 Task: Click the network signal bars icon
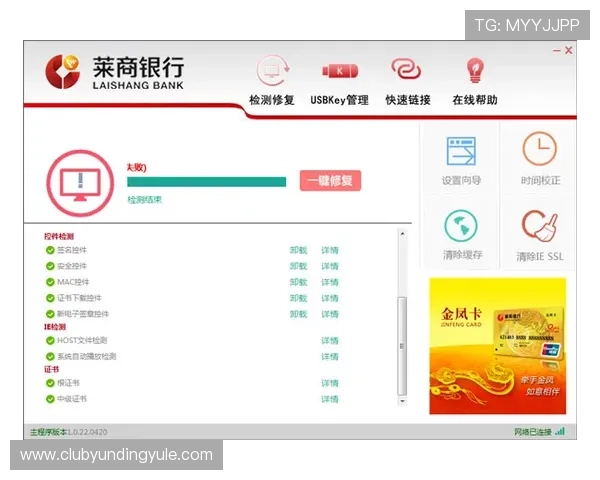tap(560, 431)
